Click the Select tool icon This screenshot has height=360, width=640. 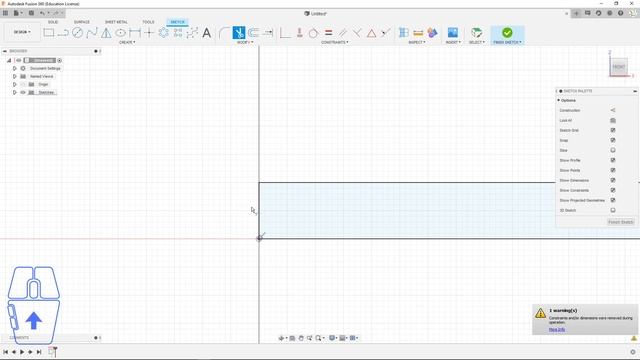476,33
